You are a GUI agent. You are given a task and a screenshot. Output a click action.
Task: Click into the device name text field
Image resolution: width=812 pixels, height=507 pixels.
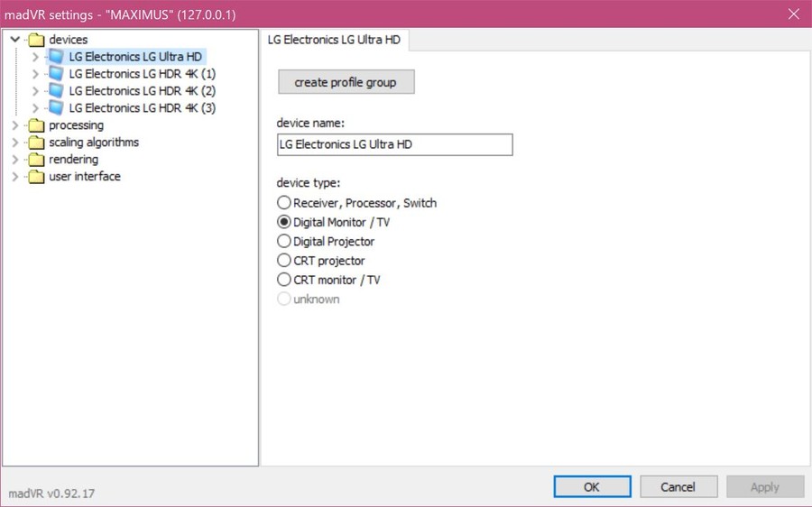tap(394, 144)
